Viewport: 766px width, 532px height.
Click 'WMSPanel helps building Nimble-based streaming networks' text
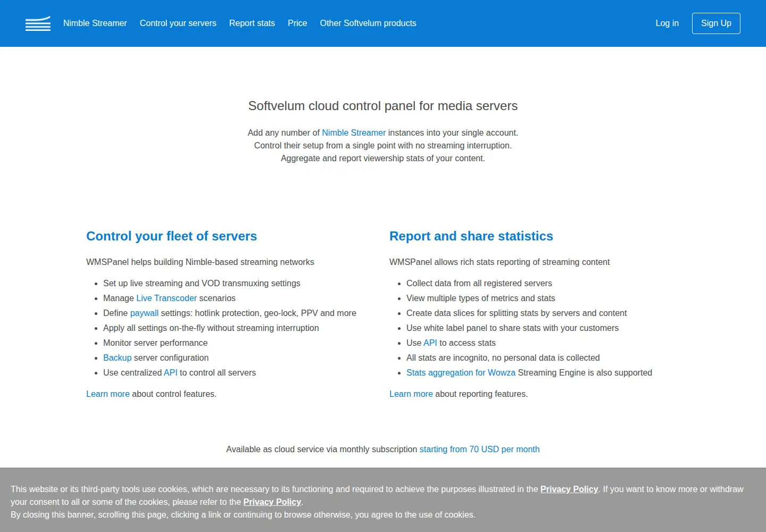(x=200, y=262)
